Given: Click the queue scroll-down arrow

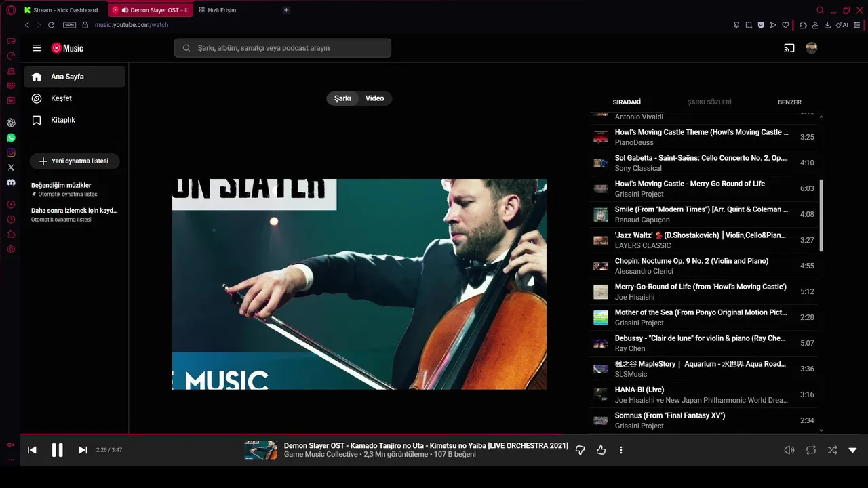Looking at the screenshot, I should tap(821, 430).
